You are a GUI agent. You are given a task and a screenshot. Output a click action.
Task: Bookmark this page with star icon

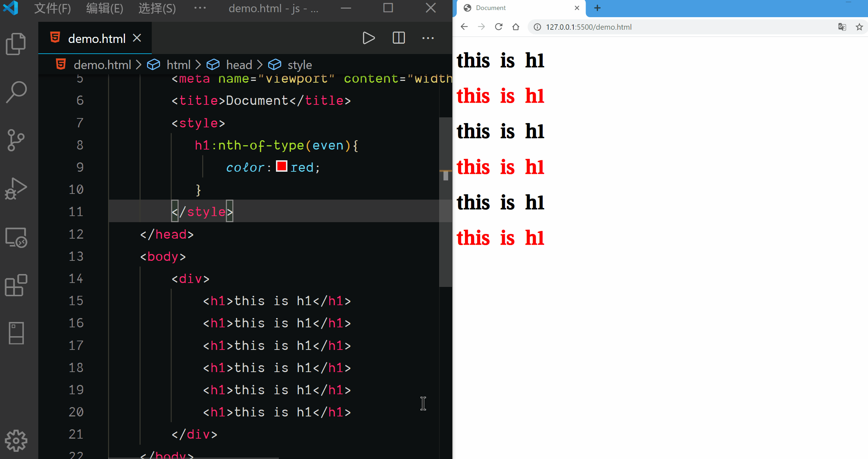(x=859, y=27)
